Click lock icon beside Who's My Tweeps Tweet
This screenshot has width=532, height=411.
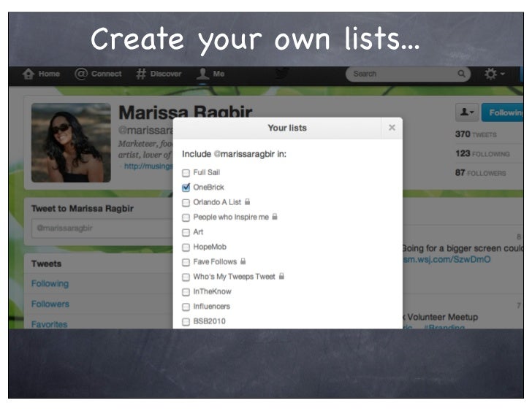[281, 276]
